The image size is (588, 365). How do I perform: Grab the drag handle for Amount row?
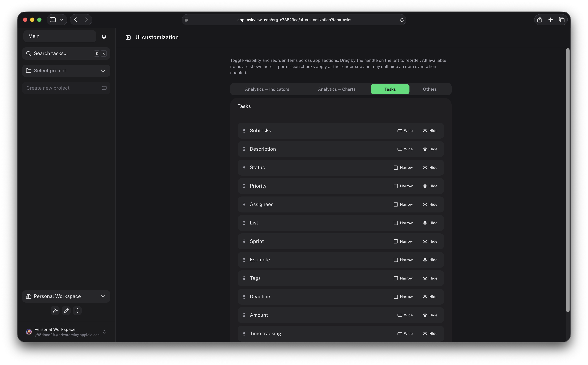(x=244, y=315)
